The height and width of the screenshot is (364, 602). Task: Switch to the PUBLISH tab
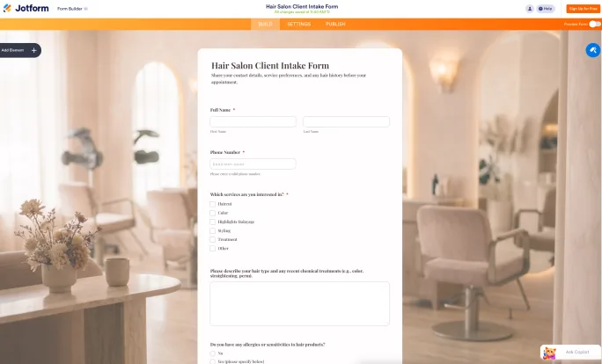click(x=335, y=24)
